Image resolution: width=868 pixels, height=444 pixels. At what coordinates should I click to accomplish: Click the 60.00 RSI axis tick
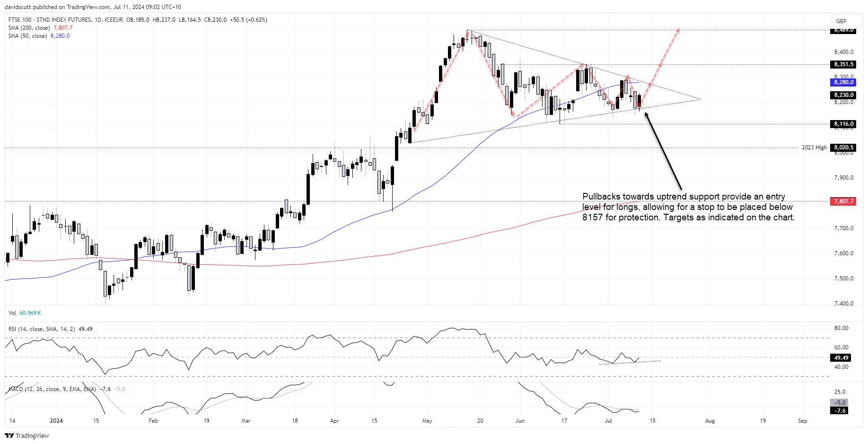point(841,348)
